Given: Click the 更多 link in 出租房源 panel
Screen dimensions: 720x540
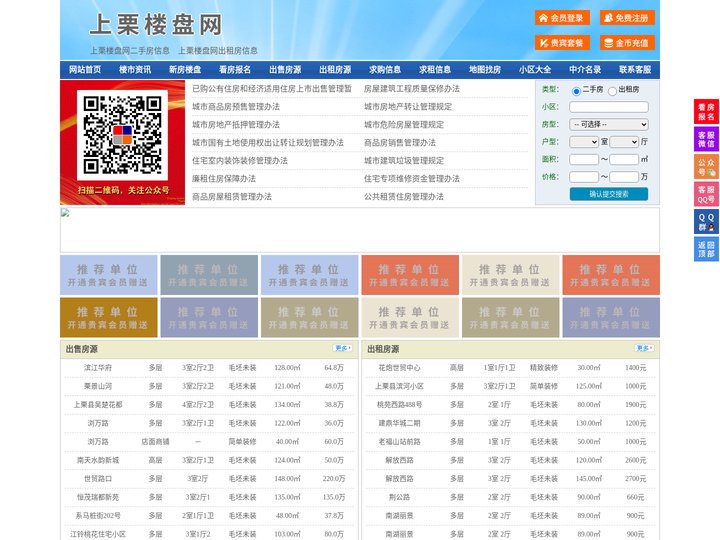Looking at the screenshot, I should pos(644,349).
